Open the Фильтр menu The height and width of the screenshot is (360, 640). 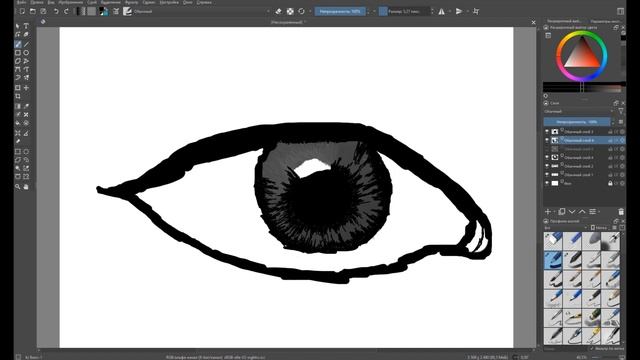tap(131, 2)
